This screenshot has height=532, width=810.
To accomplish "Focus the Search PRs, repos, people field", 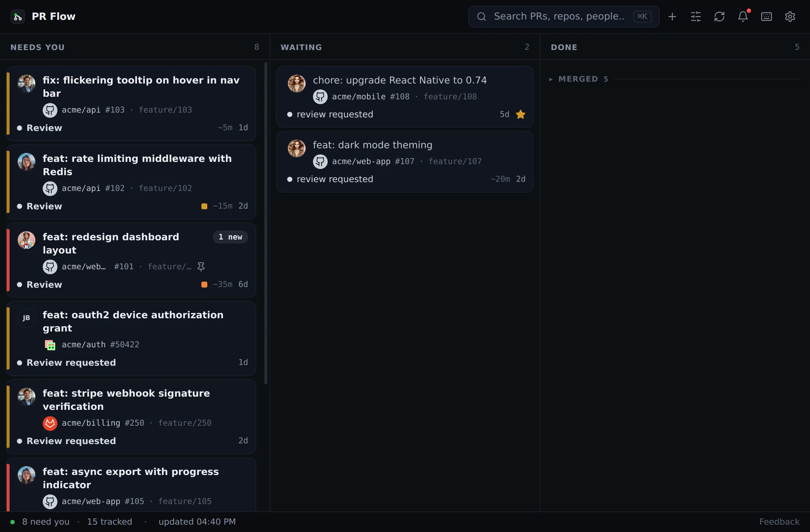I will click(564, 17).
